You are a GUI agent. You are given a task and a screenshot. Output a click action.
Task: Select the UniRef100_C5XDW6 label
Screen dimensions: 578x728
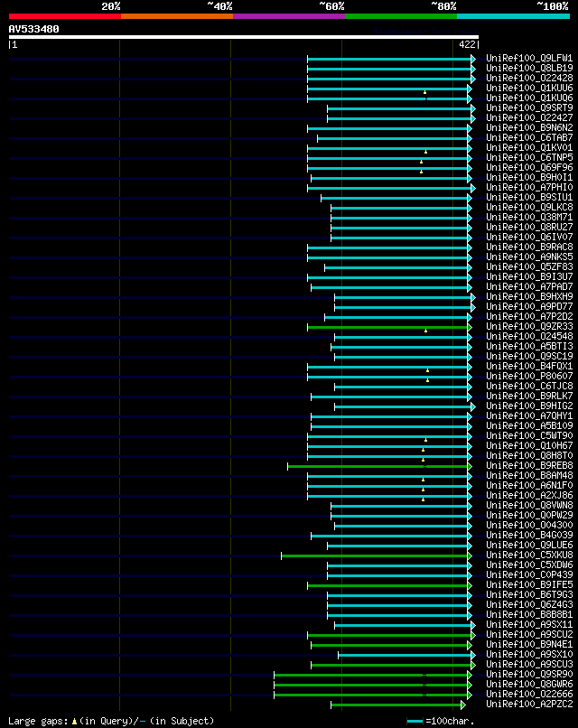[529, 565]
